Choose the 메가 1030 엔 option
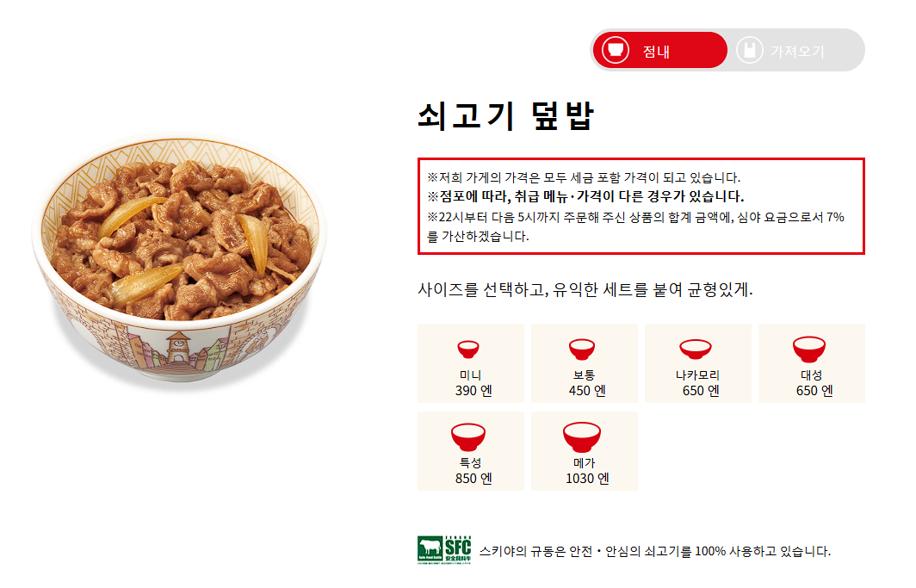The height and width of the screenshot is (588, 916). pyautogui.click(x=585, y=451)
